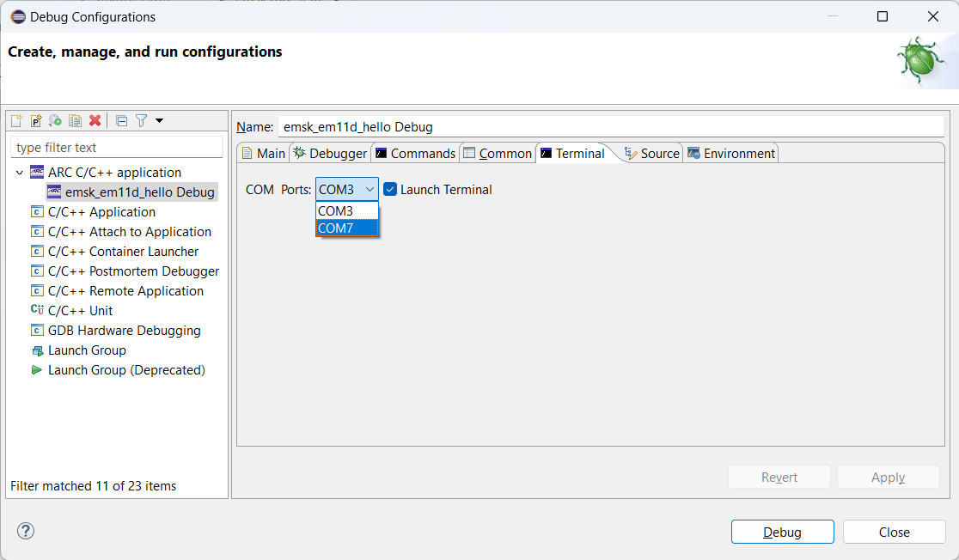959x560 pixels.
Task: Duplicate the selected launch configuration
Action: 75,121
